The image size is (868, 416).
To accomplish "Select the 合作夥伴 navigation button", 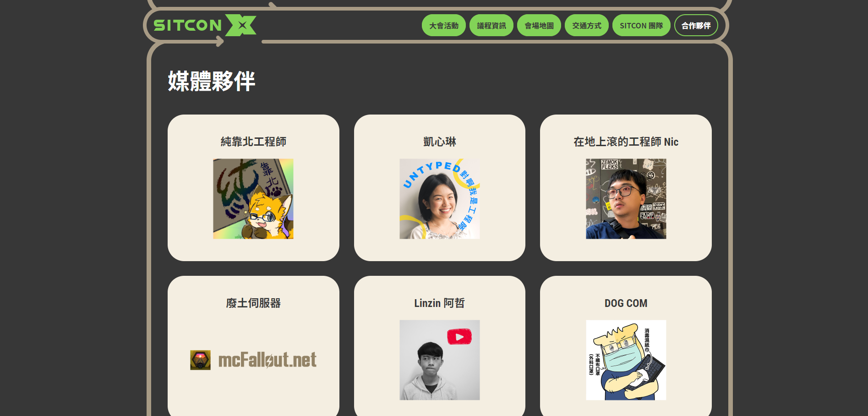I will coord(696,26).
